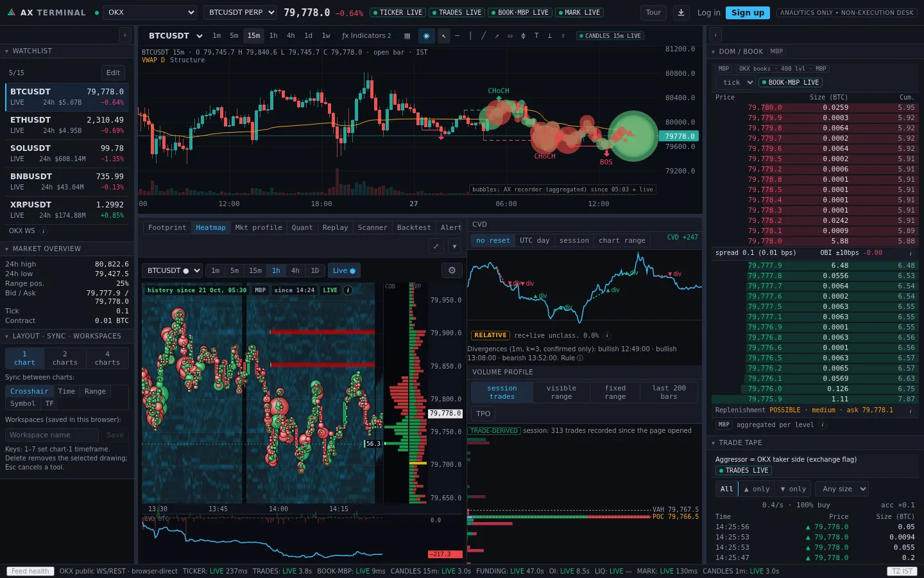This screenshot has height=578, width=924.
Task: Select the rectangle drawing tool
Action: (510, 36)
